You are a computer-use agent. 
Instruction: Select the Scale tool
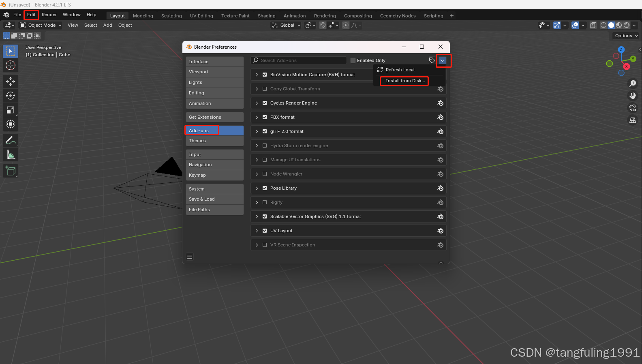click(x=11, y=110)
